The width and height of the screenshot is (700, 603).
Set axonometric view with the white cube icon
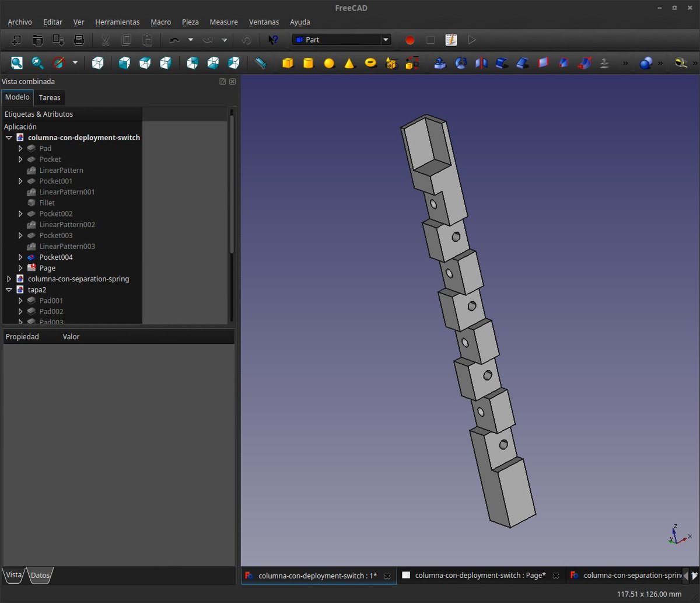pos(97,62)
